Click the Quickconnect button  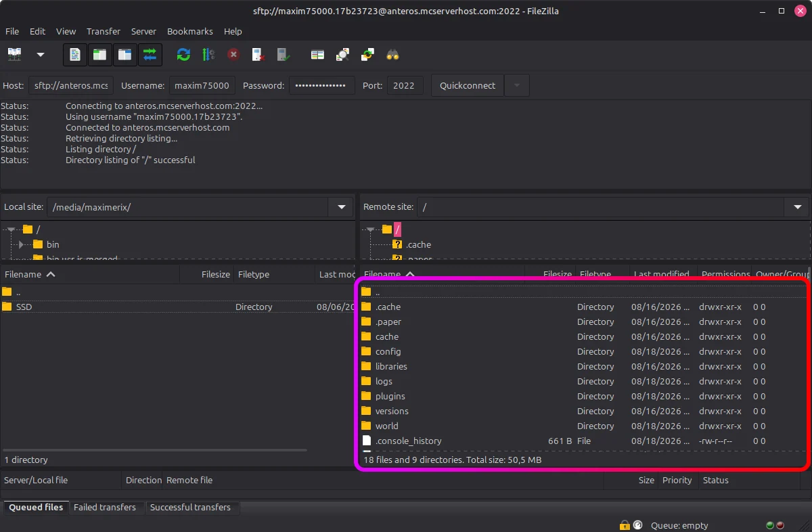click(x=468, y=86)
